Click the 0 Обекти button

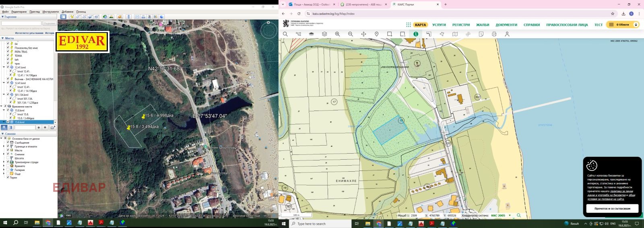[622, 25]
